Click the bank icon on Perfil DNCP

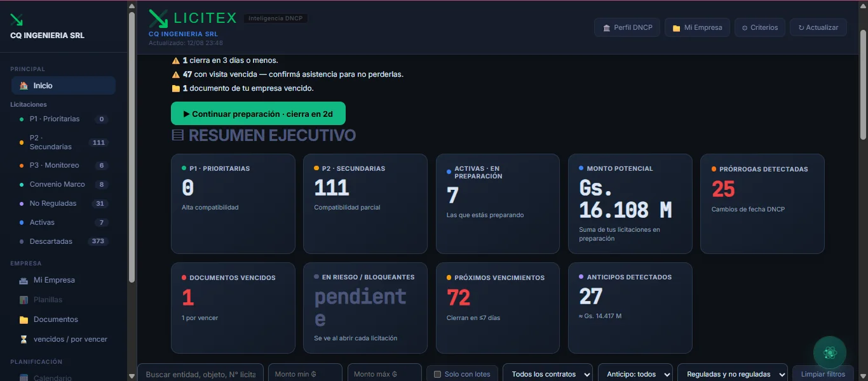point(606,28)
